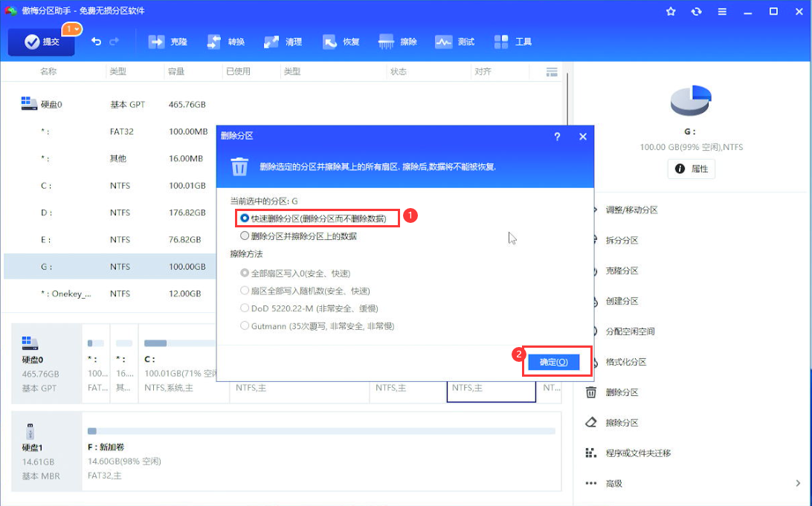812x506 pixels.
Task: Click the 程序或文件夹迁移 migration icon
Action: click(x=591, y=453)
